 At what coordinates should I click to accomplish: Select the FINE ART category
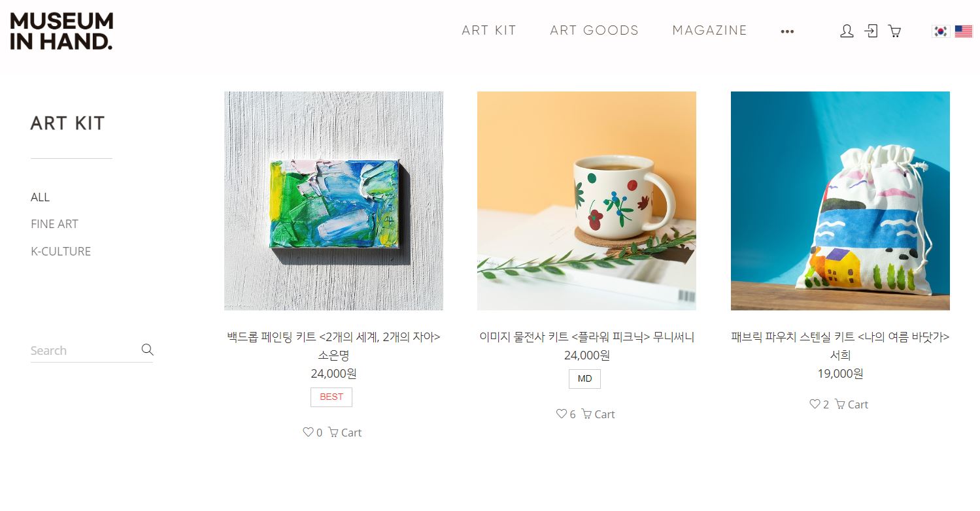tap(54, 224)
